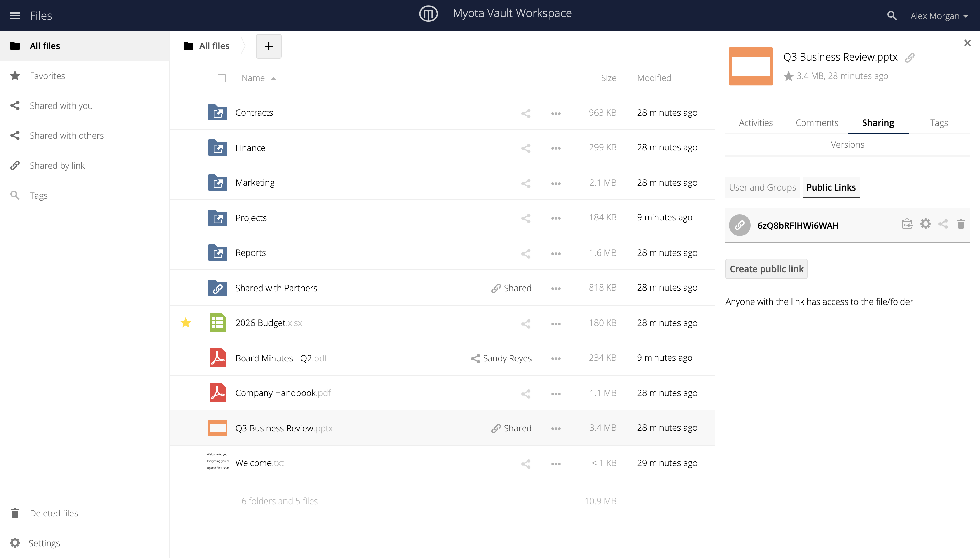Screen dimensions: 980x558
Task: Click Shared link status of Shared with Partners
Action: click(511, 288)
